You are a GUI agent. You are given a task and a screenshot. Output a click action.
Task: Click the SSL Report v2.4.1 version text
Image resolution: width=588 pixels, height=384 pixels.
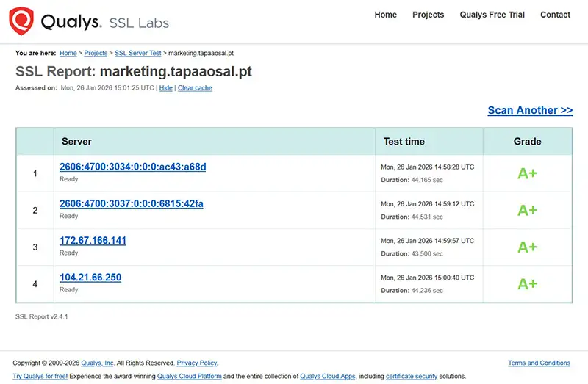(x=42, y=316)
